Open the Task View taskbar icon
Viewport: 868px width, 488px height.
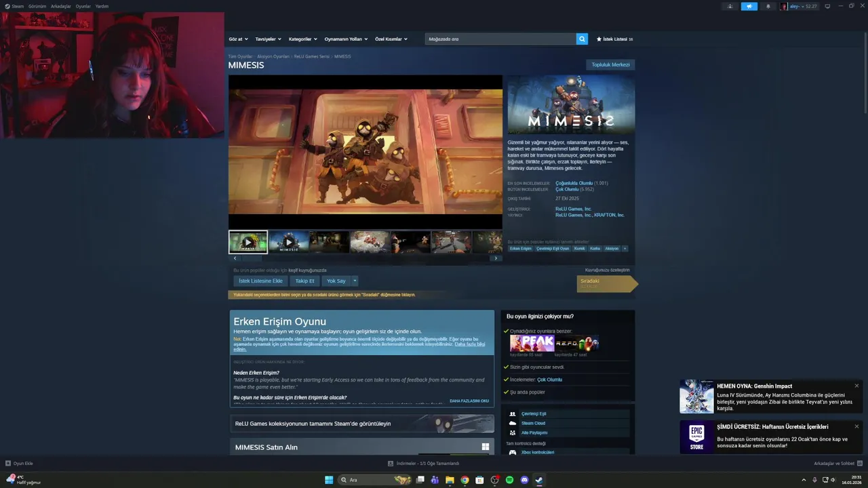(x=420, y=480)
